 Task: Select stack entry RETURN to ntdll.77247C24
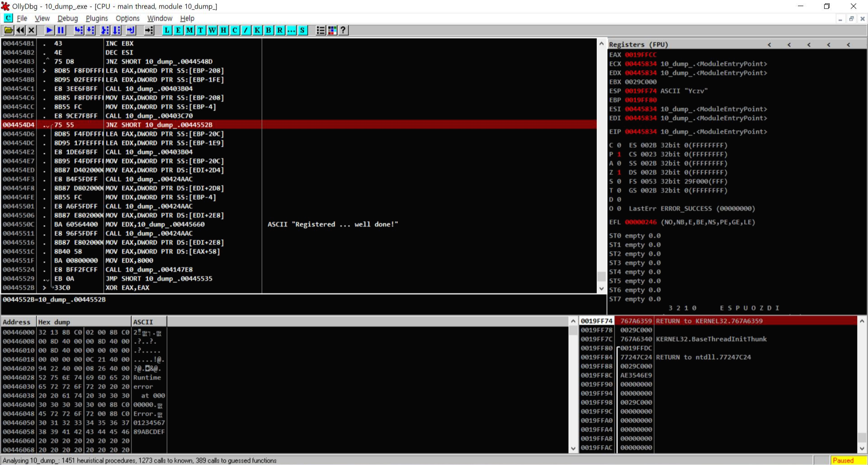(718, 357)
